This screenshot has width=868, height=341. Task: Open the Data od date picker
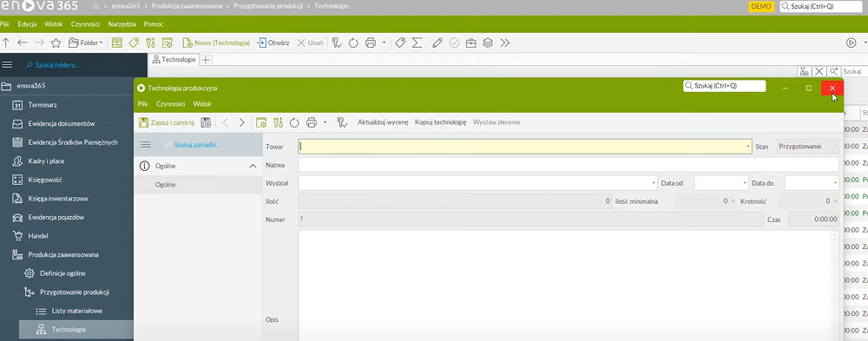click(745, 183)
